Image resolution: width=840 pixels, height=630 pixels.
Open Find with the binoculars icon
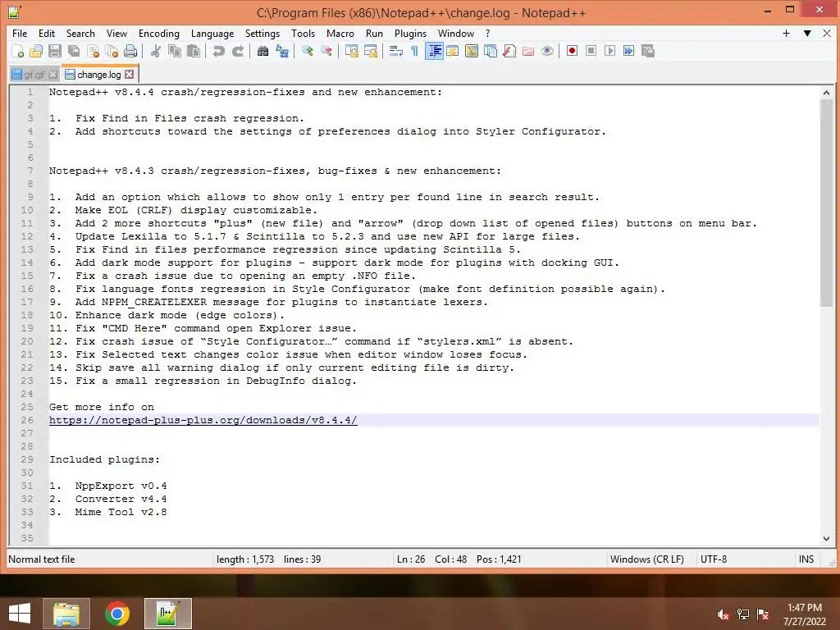tap(262, 51)
